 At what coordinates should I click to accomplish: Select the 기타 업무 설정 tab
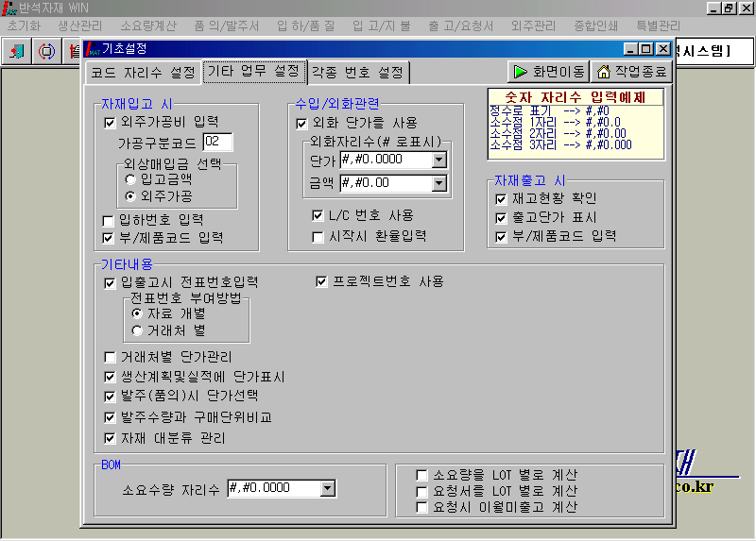pyautogui.click(x=254, y=72)
